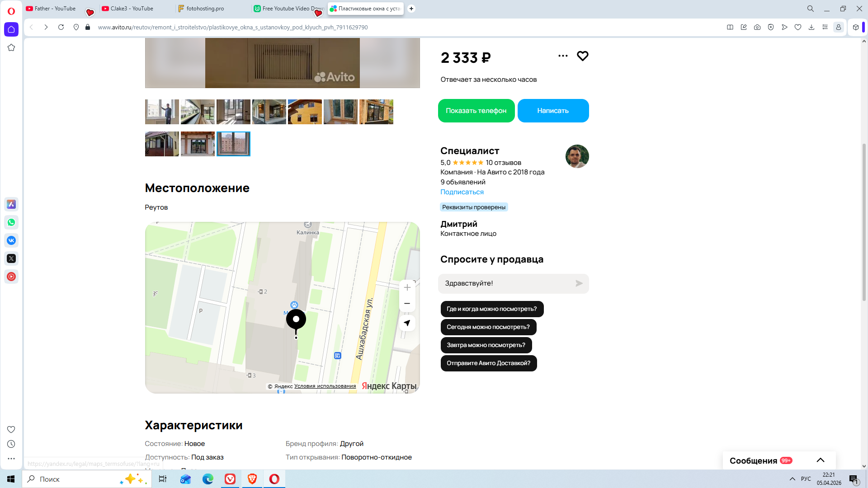868x488 pixels.
Task: Select the yellow wooden house thumbnail
Action: tap(305, 112)
